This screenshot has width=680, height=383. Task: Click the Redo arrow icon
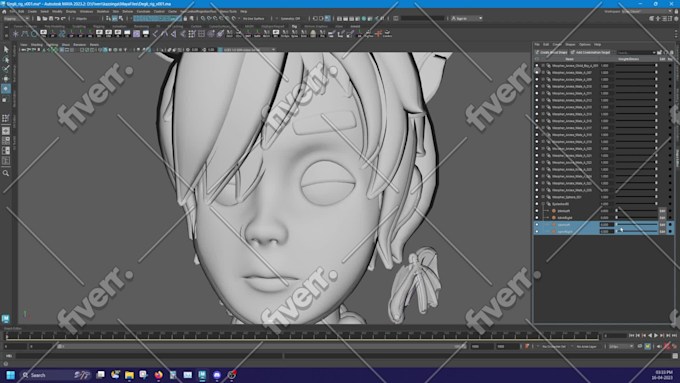pyautogui.click(x=63, y=19)
